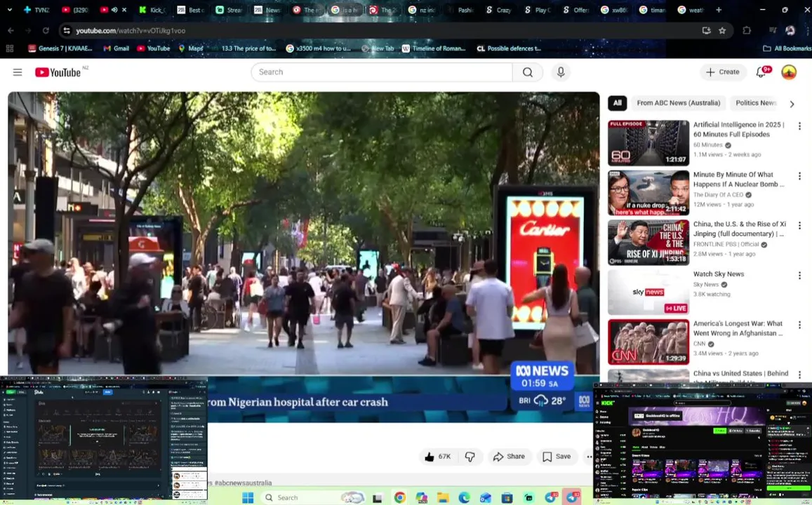Open File Explorer from the taskbar

442,497
